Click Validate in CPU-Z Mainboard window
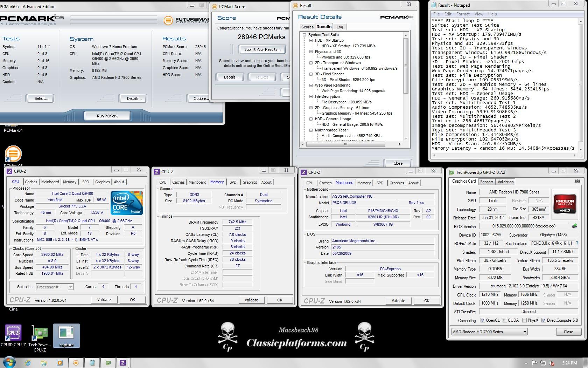Image resolution: width=588 pixels, height=368 pixels. pos(398,301)
